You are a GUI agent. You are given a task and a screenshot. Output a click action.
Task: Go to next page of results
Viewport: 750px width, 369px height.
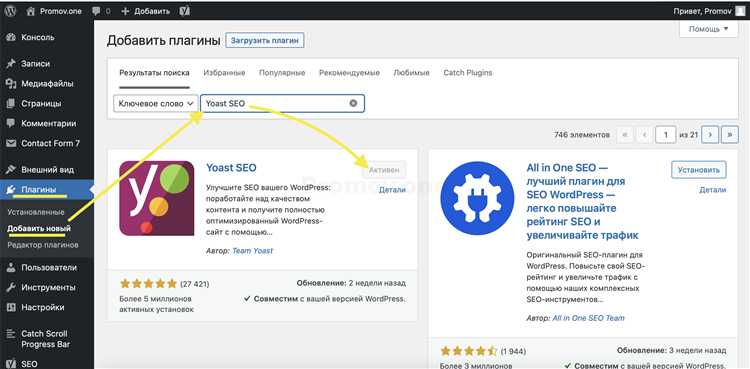pyautogui.click(x=710, y=135)
